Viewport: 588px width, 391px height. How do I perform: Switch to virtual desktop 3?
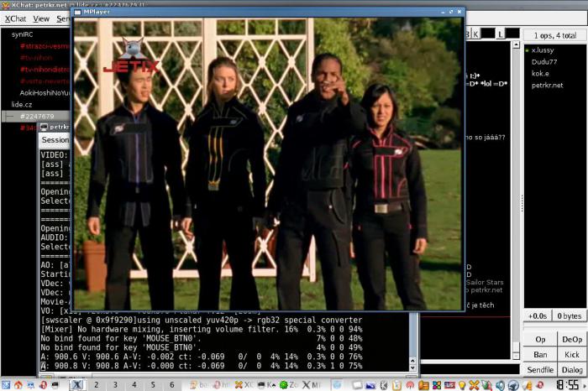pyautogui.click(x=115, y=384)
